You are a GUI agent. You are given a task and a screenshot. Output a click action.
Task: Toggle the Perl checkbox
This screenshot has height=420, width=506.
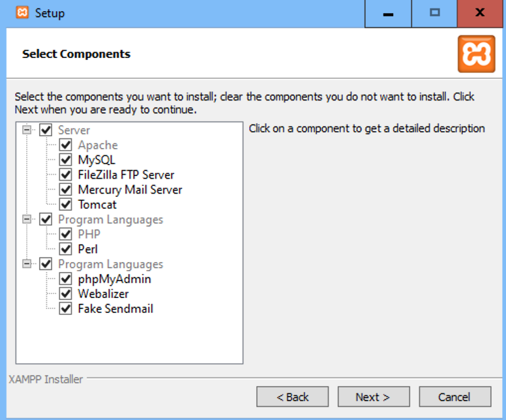click(65, 249)
